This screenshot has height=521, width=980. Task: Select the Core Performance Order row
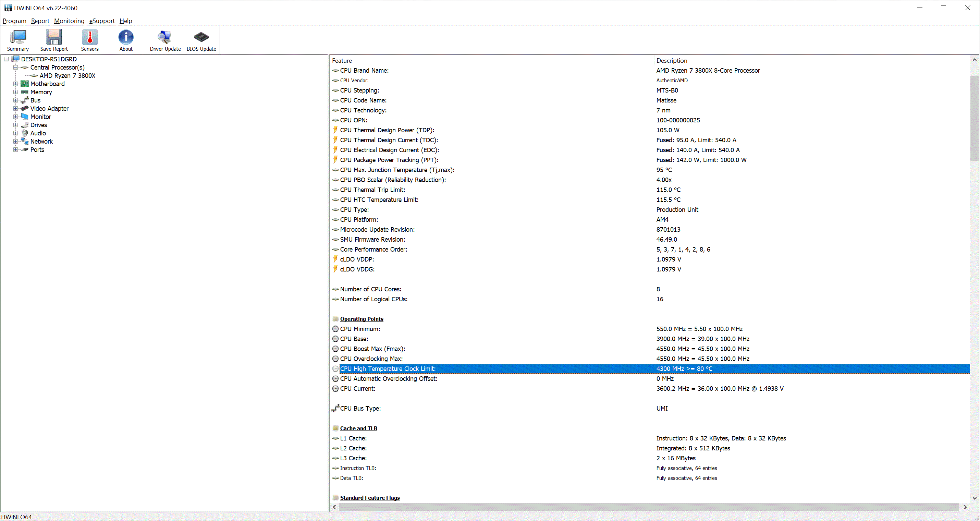650,249
